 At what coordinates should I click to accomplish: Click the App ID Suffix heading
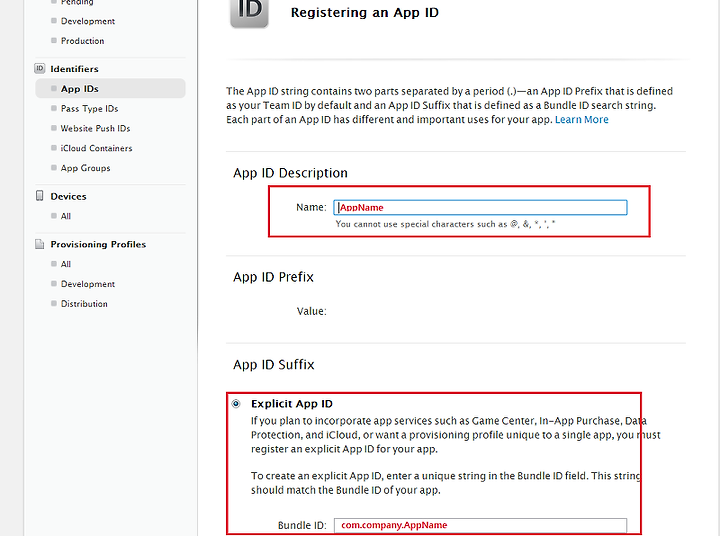click(x=274, y=365)
